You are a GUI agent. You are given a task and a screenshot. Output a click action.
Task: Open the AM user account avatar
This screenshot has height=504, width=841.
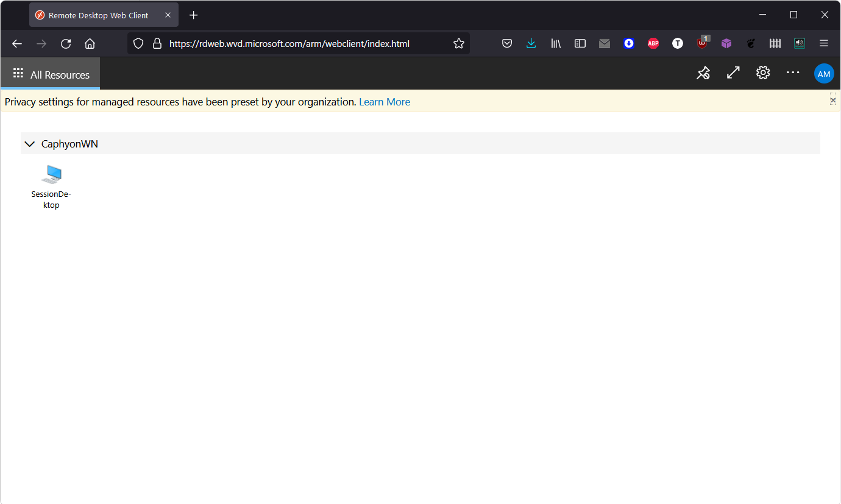pos(824,74)
